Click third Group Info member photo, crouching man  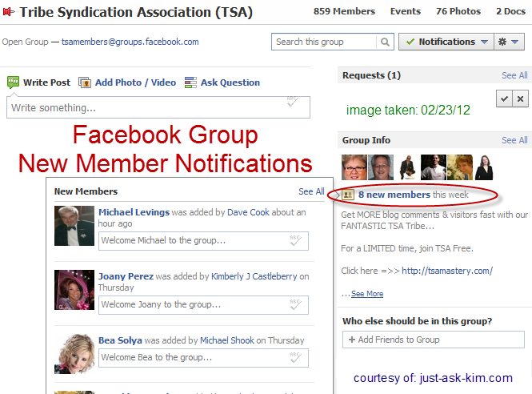407,167
